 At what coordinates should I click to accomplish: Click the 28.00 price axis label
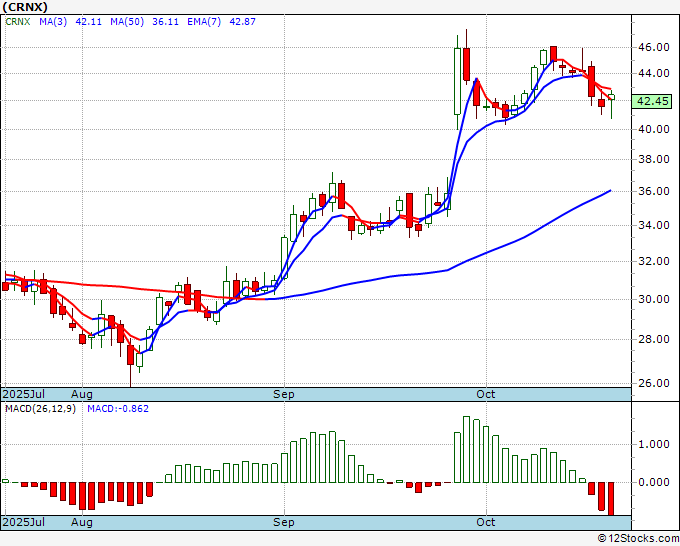654,339
